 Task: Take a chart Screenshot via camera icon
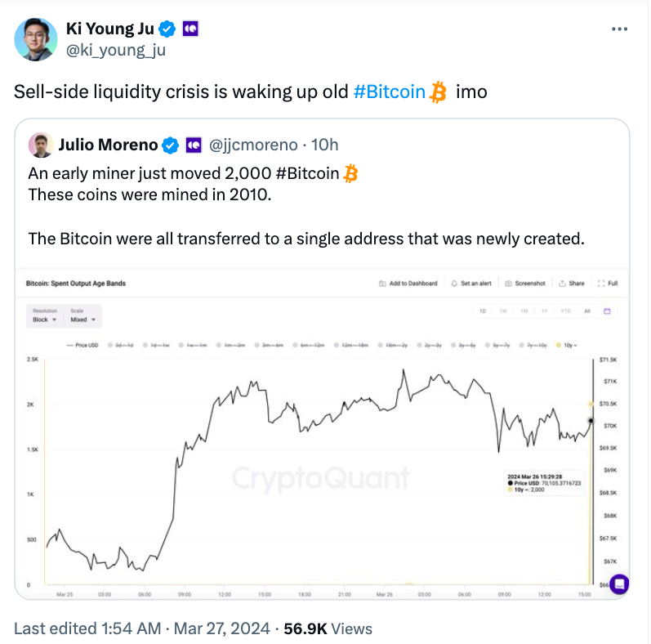point(525,284)
